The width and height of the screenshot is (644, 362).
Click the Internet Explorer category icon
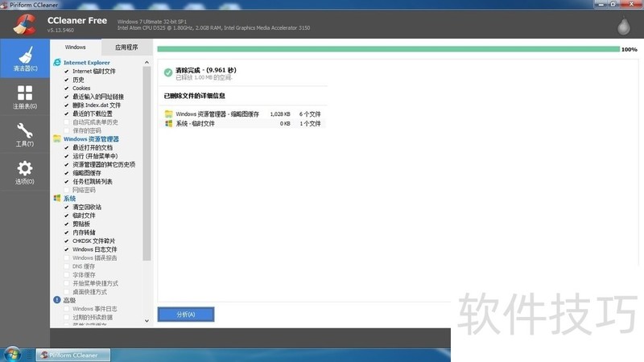pos(57,63)
